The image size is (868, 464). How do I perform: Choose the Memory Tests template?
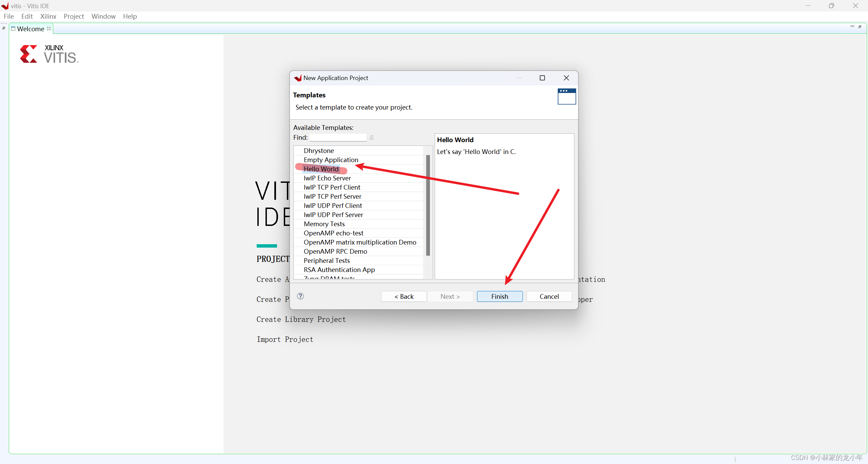324,224
